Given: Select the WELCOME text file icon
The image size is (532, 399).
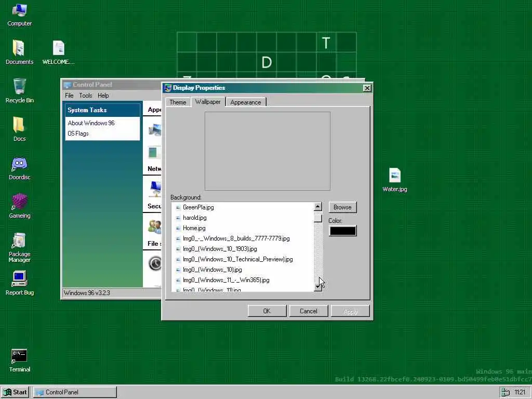Looking at the screenshot, I should pos(58,52).
